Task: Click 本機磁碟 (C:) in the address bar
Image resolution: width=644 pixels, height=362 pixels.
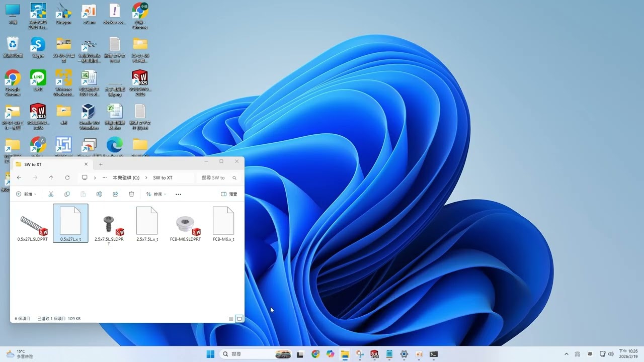Action: click(126, 177)
